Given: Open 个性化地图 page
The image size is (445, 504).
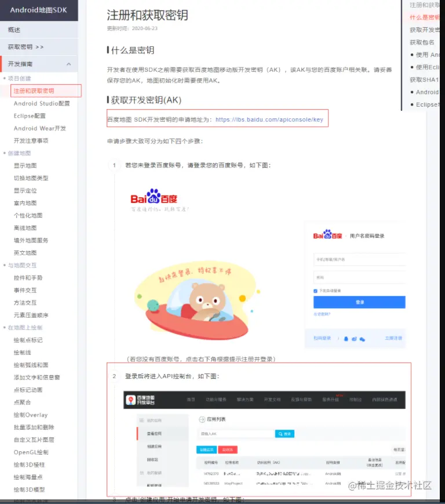Looking at the screenshot, I should [28, 215].
